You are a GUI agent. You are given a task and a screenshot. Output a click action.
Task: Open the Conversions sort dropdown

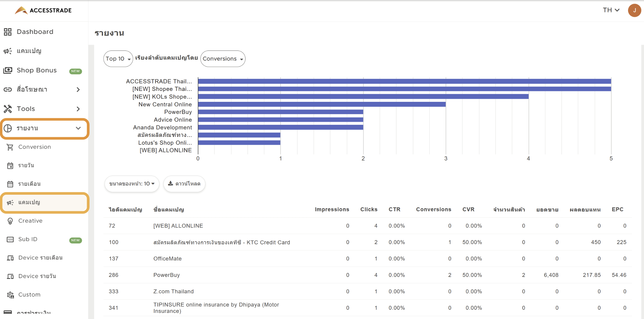[x=223, y=59]
